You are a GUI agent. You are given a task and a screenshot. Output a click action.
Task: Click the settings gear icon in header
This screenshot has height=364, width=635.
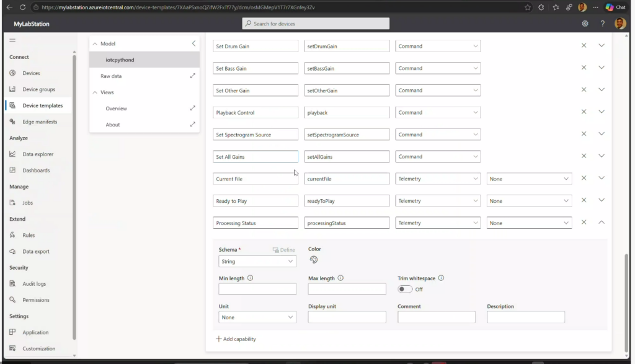click(x=585, y=24)
